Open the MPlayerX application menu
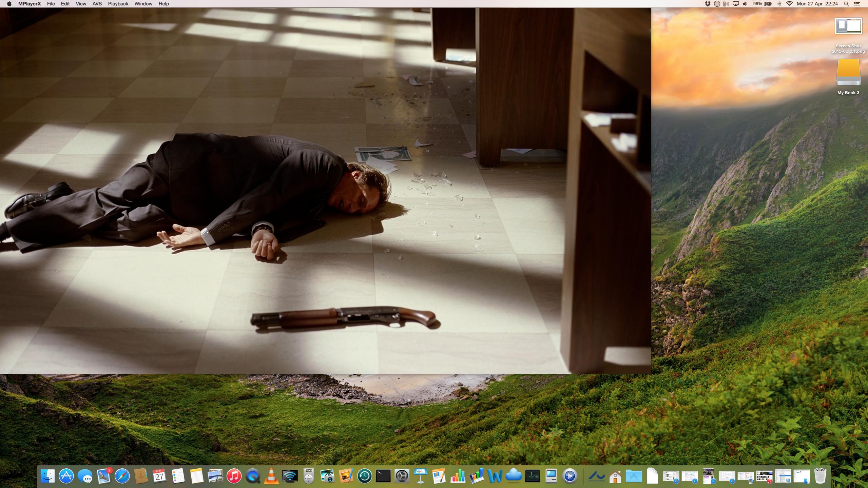Screen dimensions: 868x488 [30, 4]
